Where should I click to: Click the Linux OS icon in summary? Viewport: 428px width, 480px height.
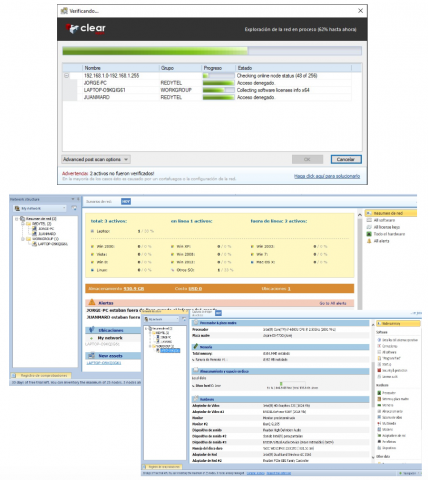tap(92, 270)
